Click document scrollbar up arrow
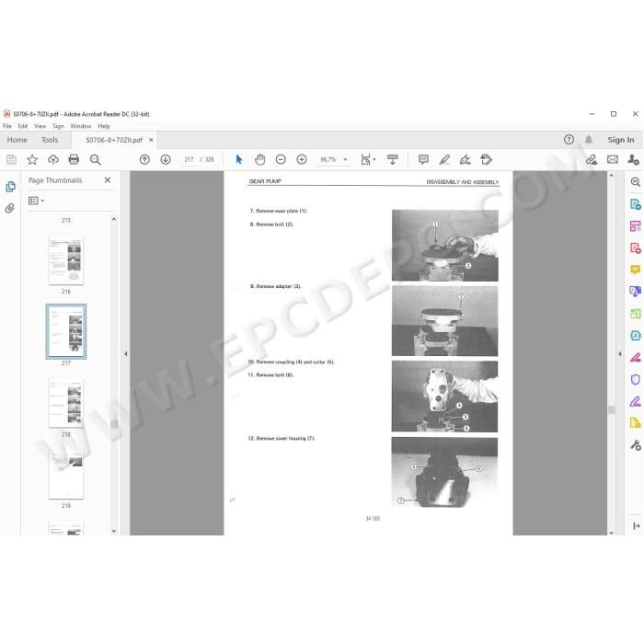This screenshot has width=644, height=644. [x=611, y=176]
